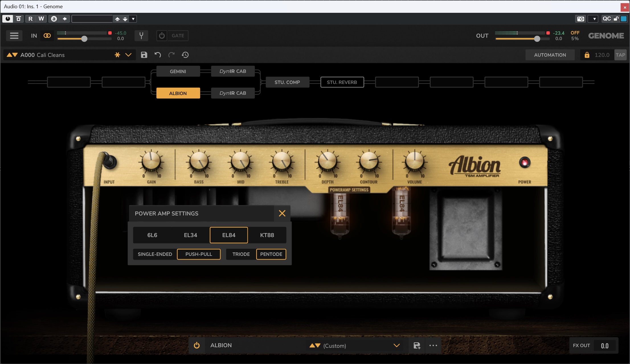Viewport: 630px width, 364px height.
Task: Toggle TRIODE operating mode
Action: pos(241,254)
